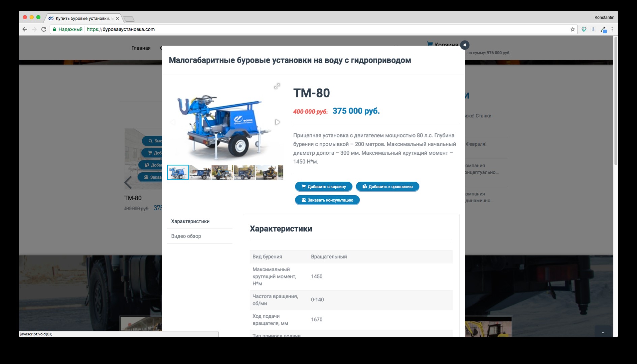Open the Главная menu item
The image size is (637, 364).
pos(141,48)
